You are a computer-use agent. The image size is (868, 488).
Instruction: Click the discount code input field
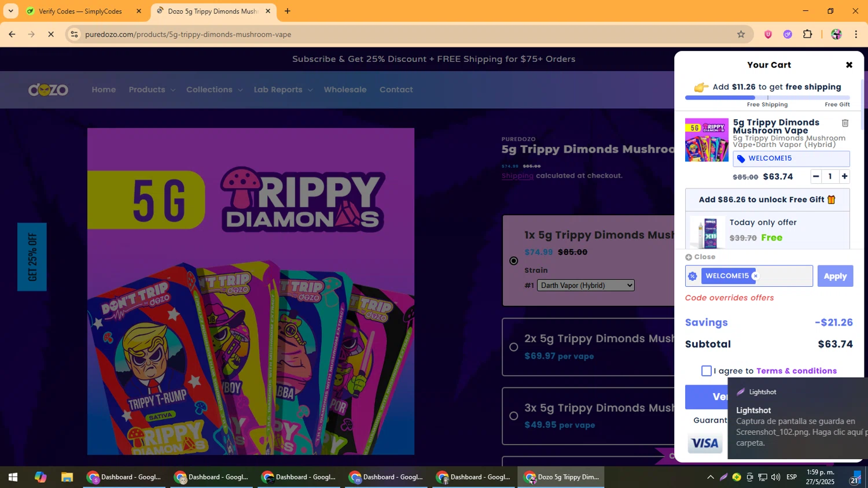749,276
